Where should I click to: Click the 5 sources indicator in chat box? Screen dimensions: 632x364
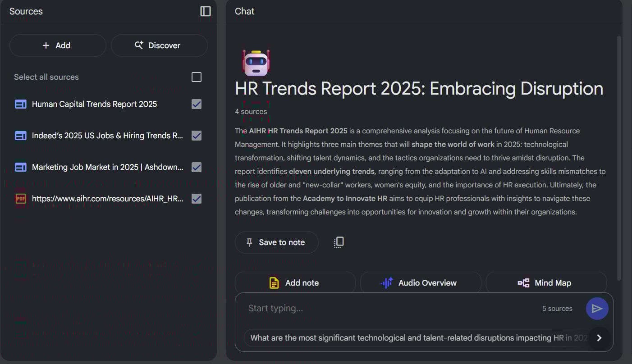click(557, 309)
